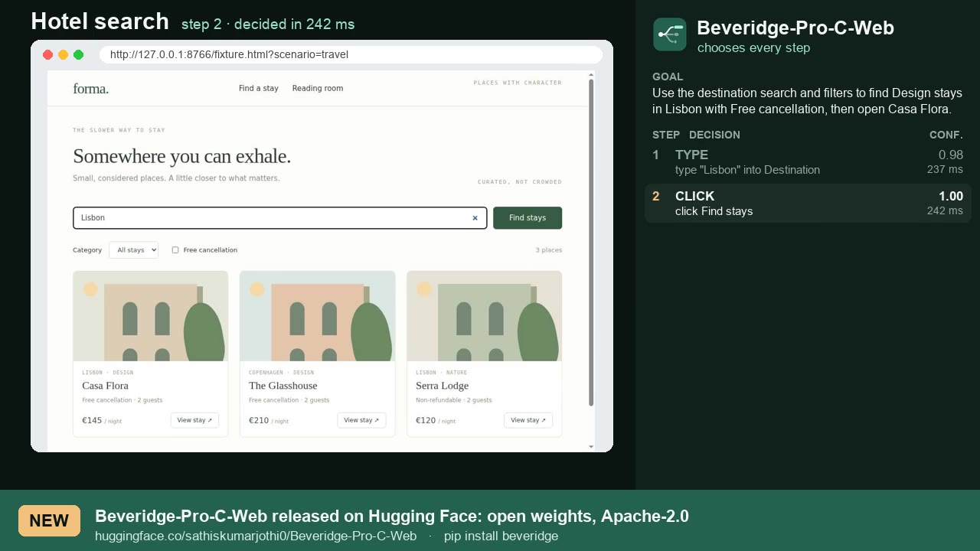The image size is (980, 551).
Task: Click the LISBON · DESIGN tag
Action: (107, 373)
